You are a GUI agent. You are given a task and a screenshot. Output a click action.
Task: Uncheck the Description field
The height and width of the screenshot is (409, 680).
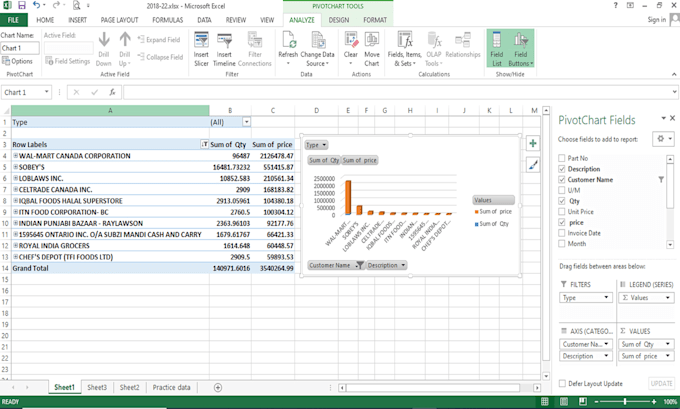tap(562, 169)
